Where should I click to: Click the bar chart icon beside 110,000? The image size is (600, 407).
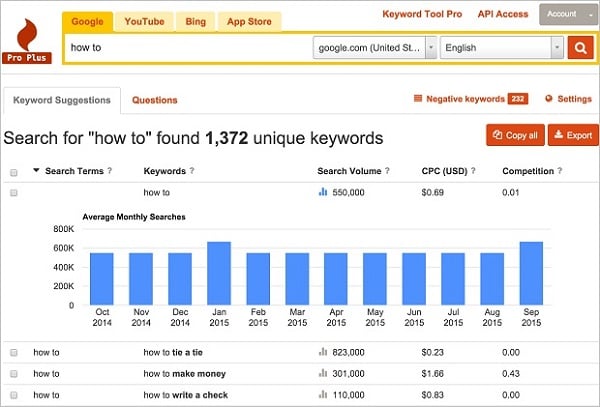[x=323, y=394]
